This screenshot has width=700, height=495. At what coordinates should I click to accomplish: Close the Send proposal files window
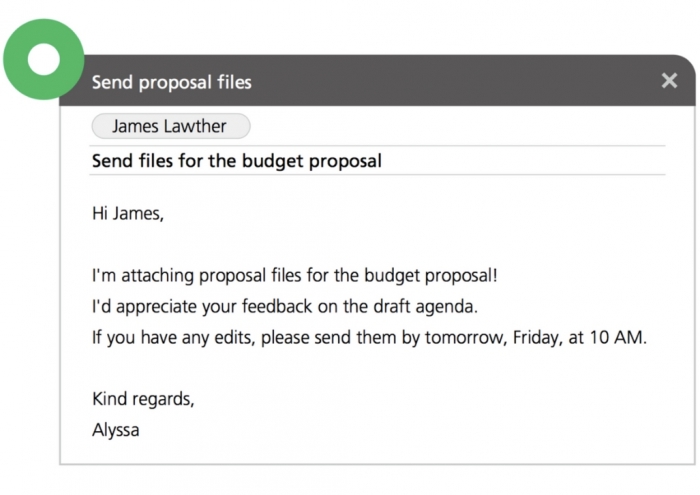click(669, 81)
